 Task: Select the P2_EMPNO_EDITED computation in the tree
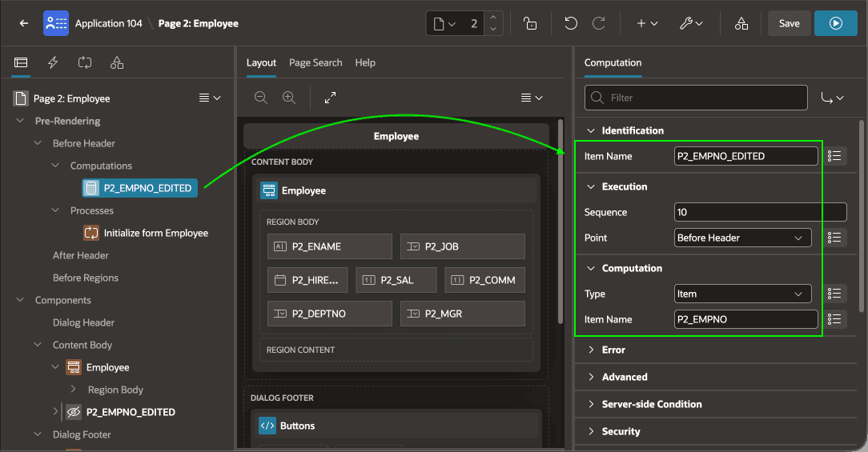click(x=139, y=188)
